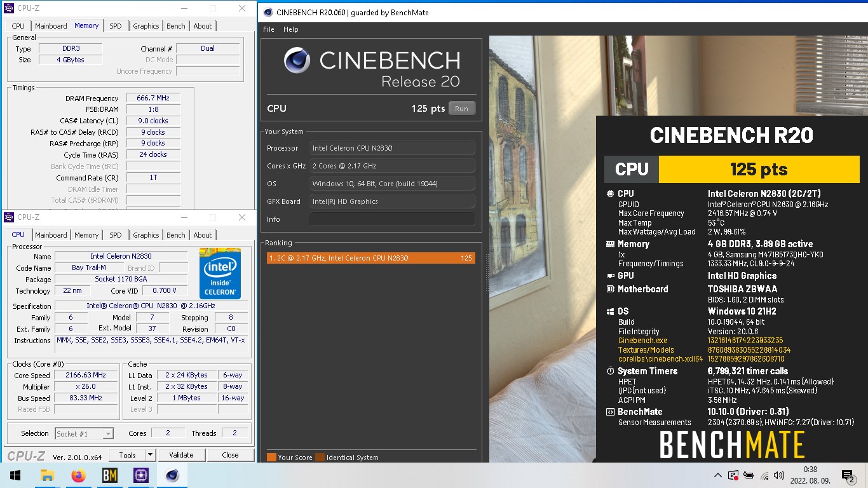Click the Intel Inside Celeron logo in CPU-Z
The width and height of the screenshot is (868, 488).
coord(220,273)
